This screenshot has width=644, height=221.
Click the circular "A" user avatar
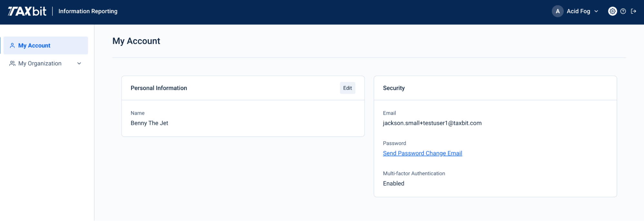click(558, 11)
